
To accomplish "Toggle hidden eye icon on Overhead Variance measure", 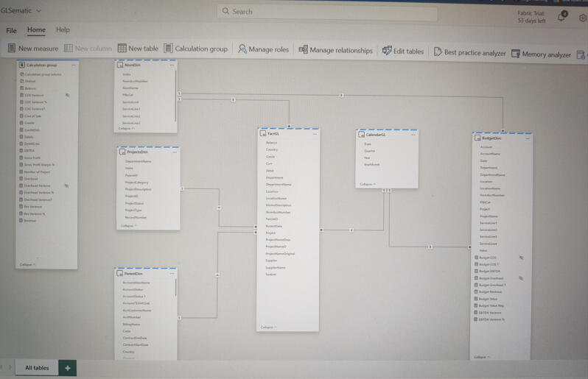I will [x=67, y=185].
